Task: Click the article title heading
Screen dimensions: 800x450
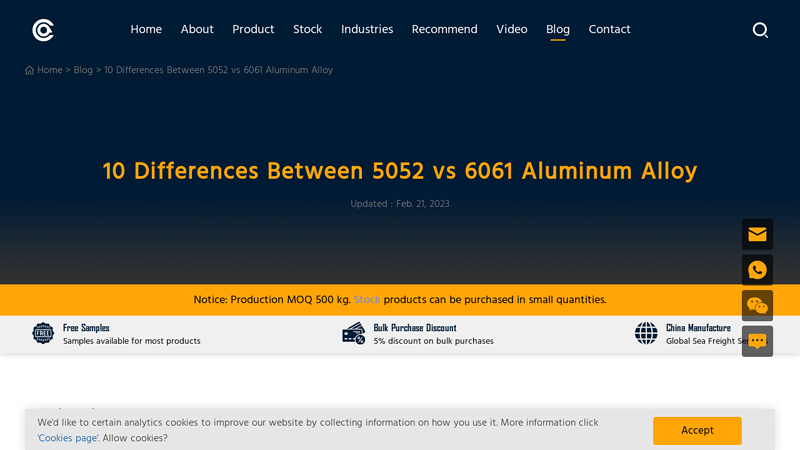Action: click(x=400, y=171)
